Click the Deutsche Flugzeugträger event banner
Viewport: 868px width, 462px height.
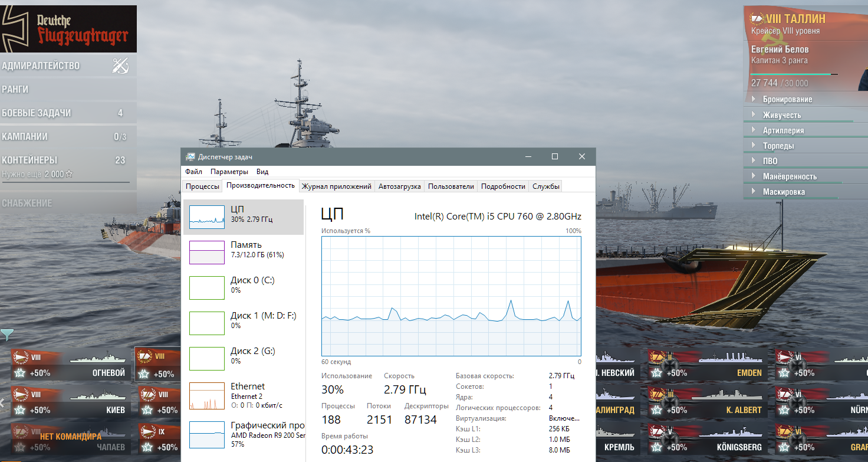point(68,29)
